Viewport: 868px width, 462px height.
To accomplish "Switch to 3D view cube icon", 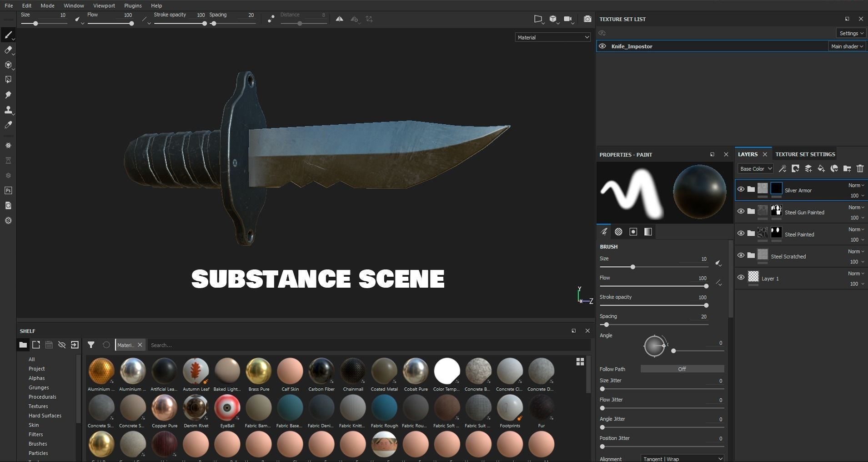I will coord(553,19).
